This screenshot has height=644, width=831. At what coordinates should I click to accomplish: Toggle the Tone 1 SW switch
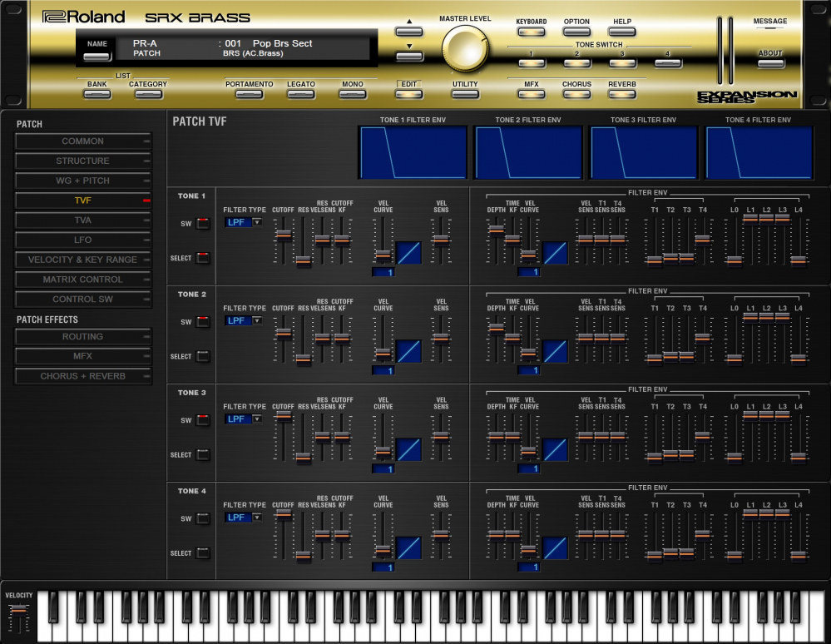203,223
